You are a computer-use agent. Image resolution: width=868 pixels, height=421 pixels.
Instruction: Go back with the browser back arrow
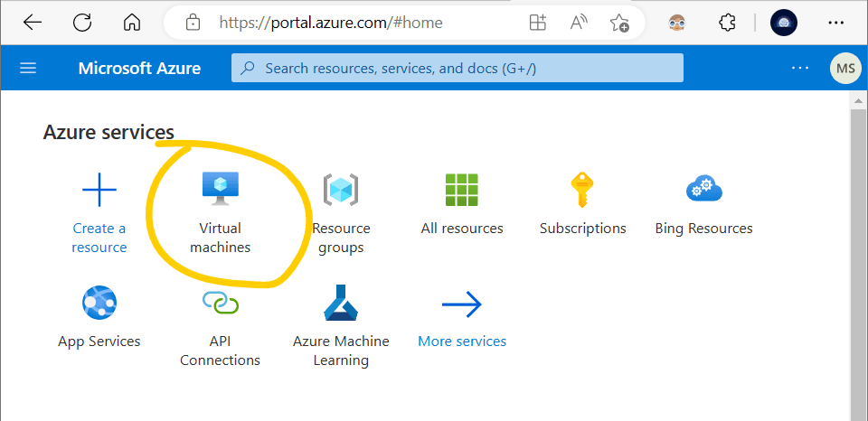click(x=33, y=22)
